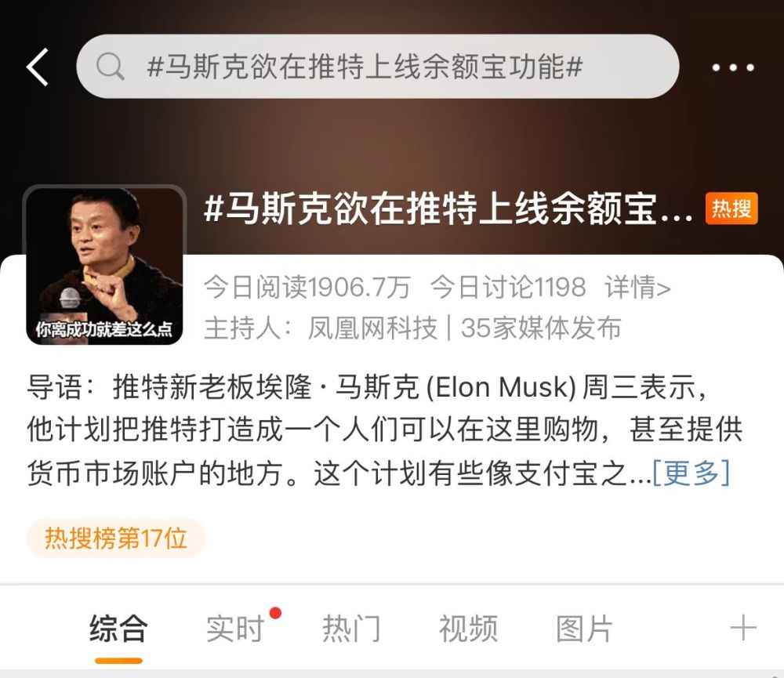Tap the back arrow icon
This screenshot has width=784, height=678.
tap(38, 67)
